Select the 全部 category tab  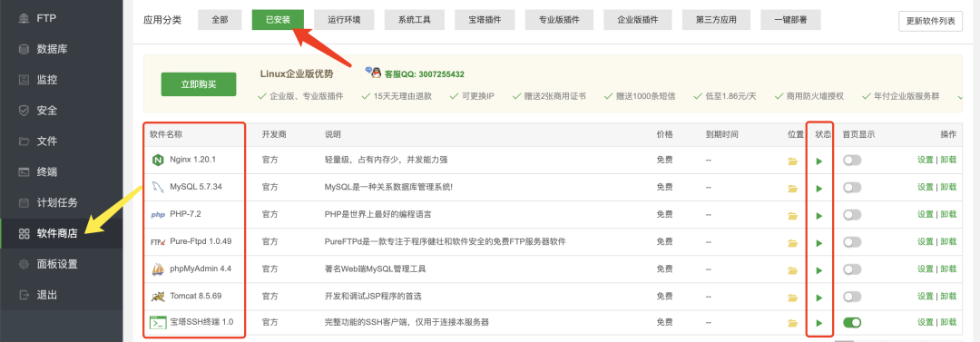(220, 19)
